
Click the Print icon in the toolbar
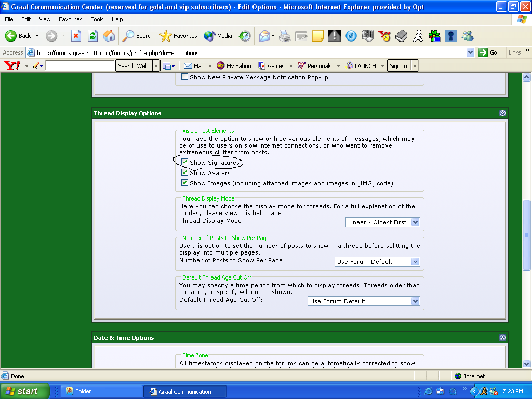(x=284, y=36)
